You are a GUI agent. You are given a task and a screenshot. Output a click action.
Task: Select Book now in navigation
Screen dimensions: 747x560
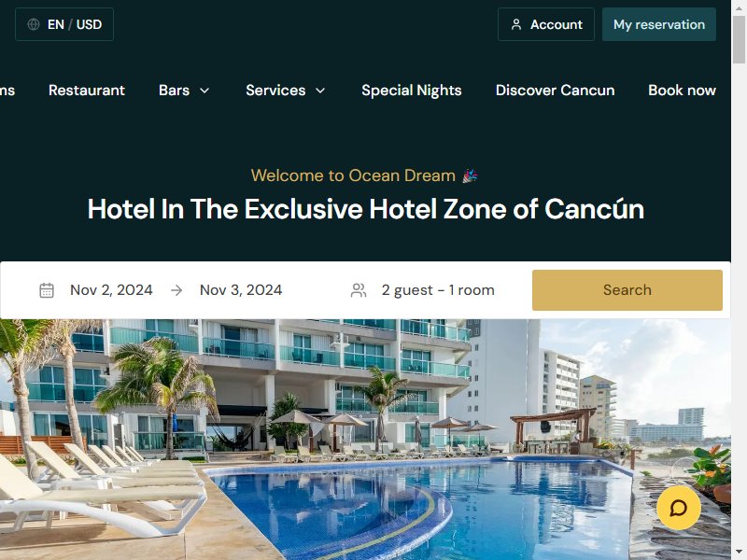pos(682,90)
